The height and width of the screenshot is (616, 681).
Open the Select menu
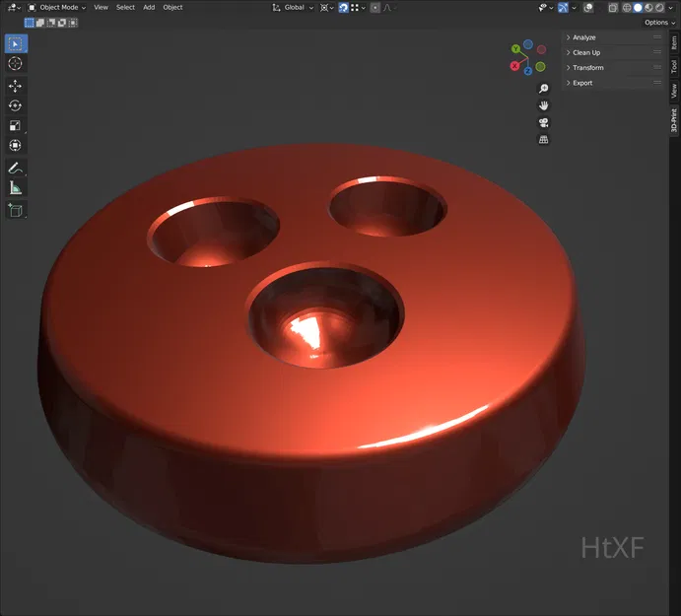coord(125,7)
